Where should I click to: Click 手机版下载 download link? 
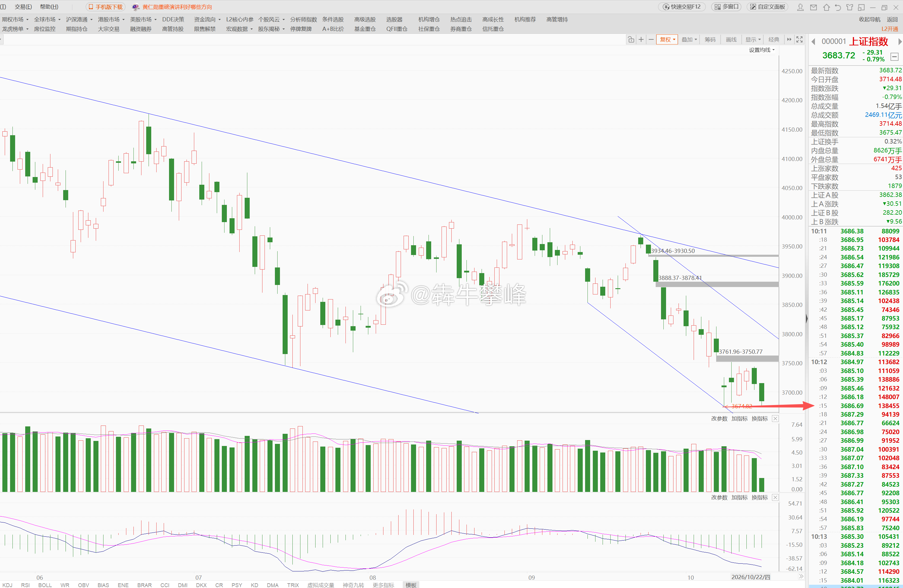[106, 7]
